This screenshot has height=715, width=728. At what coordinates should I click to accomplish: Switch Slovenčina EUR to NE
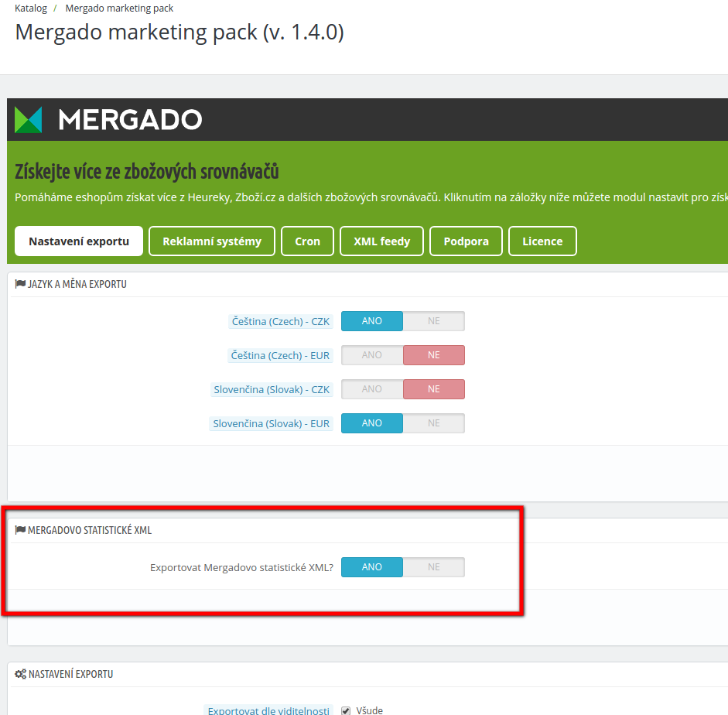pos(434,423)
